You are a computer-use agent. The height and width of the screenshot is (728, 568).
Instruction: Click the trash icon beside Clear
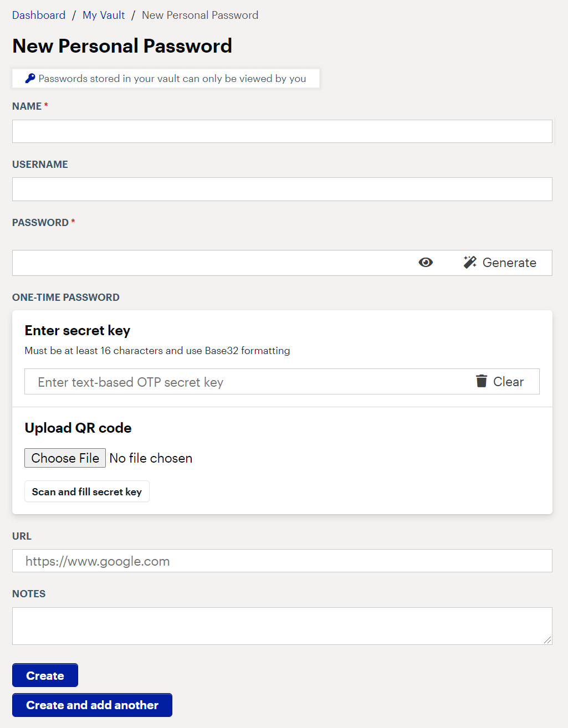click(x=482, y=381)
